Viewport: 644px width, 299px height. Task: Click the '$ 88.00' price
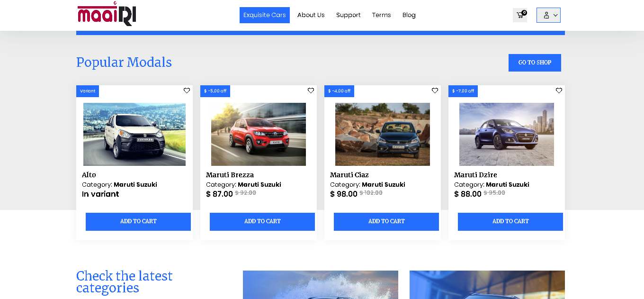[468, 194]
